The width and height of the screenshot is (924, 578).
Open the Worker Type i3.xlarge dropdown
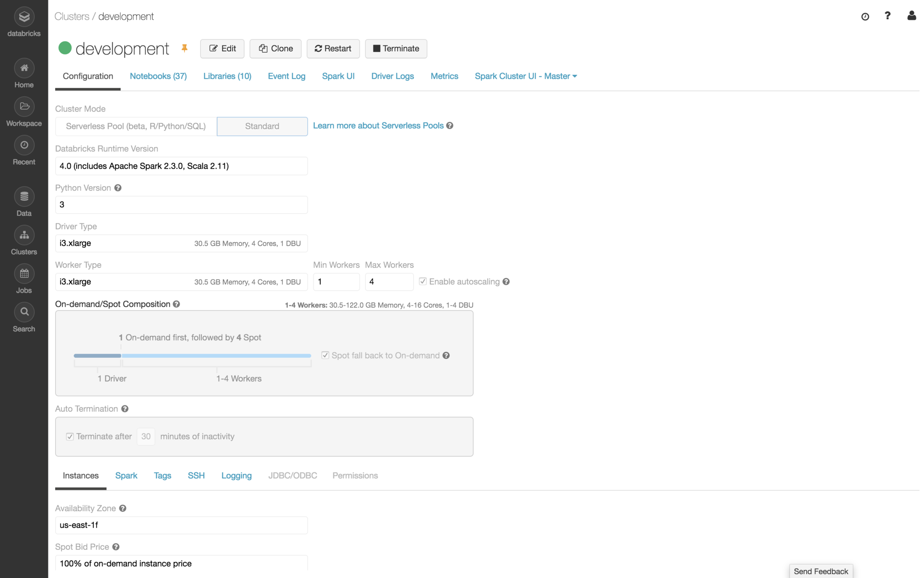pyautogui.click(x=181, y=282)
